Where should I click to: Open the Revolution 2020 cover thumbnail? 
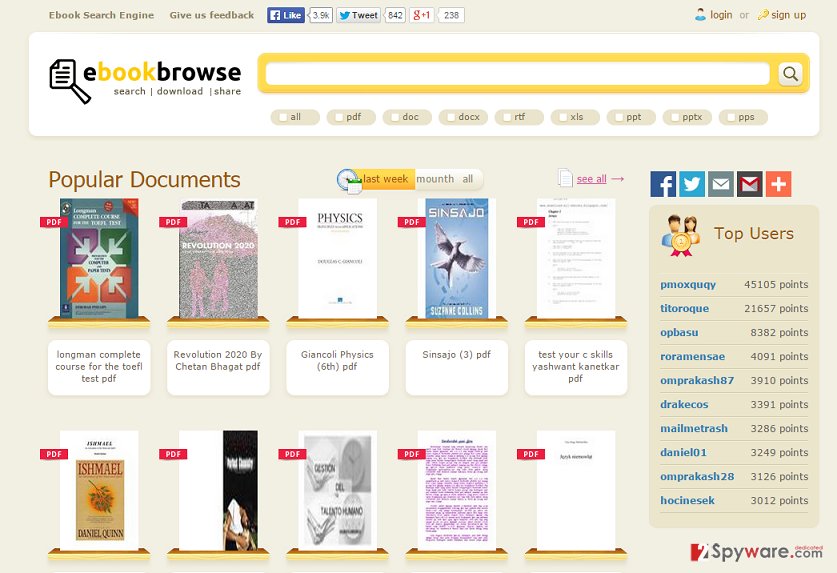[x=218, y=259]
